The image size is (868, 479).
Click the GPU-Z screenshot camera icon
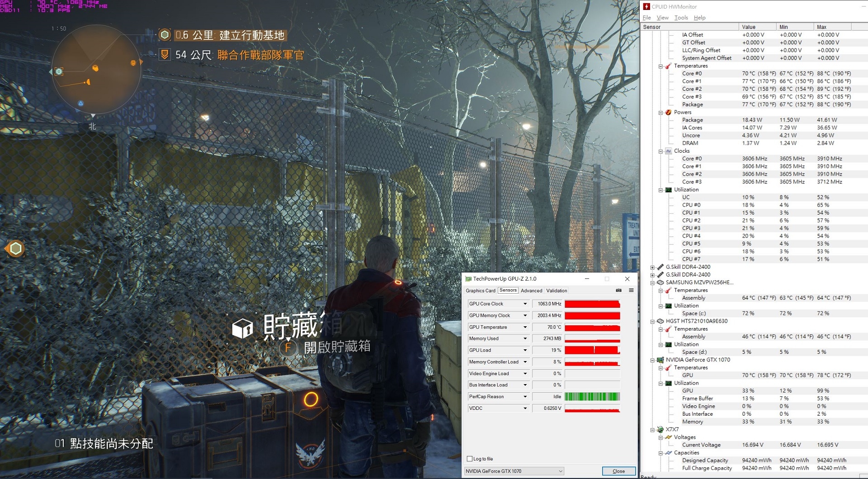point(618,291)
